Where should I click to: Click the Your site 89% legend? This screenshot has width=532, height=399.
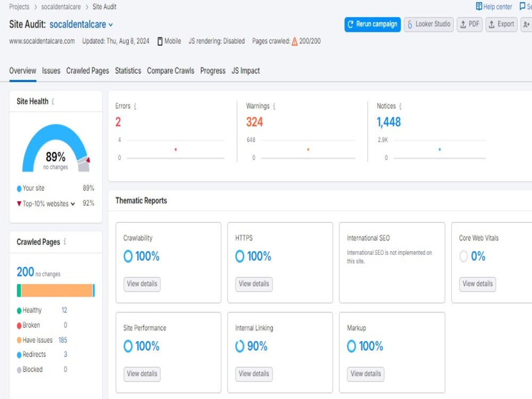[56, 188]
